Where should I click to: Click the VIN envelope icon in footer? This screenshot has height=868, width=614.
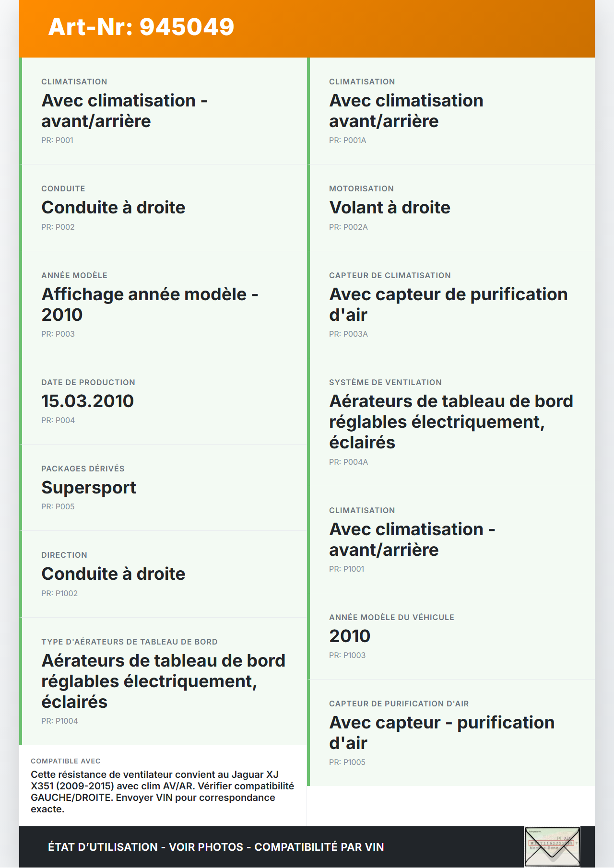coord(552,847)
